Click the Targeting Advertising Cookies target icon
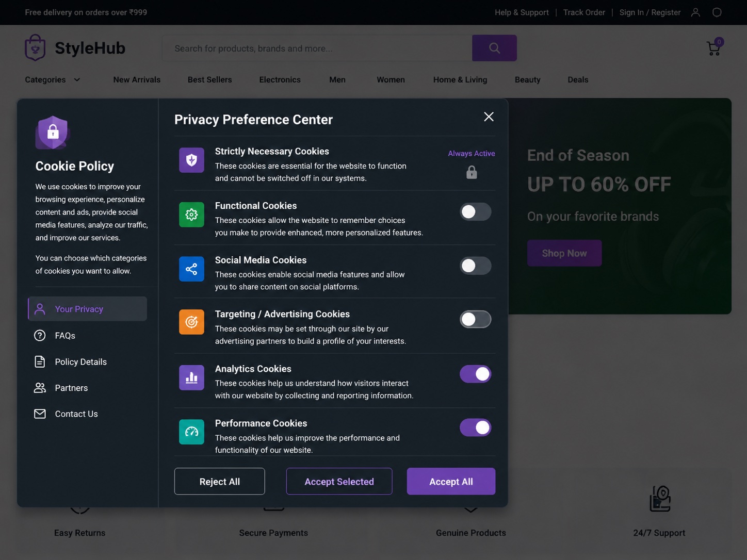This screenshot has width=747, height=560. click(x=191, y=322)
